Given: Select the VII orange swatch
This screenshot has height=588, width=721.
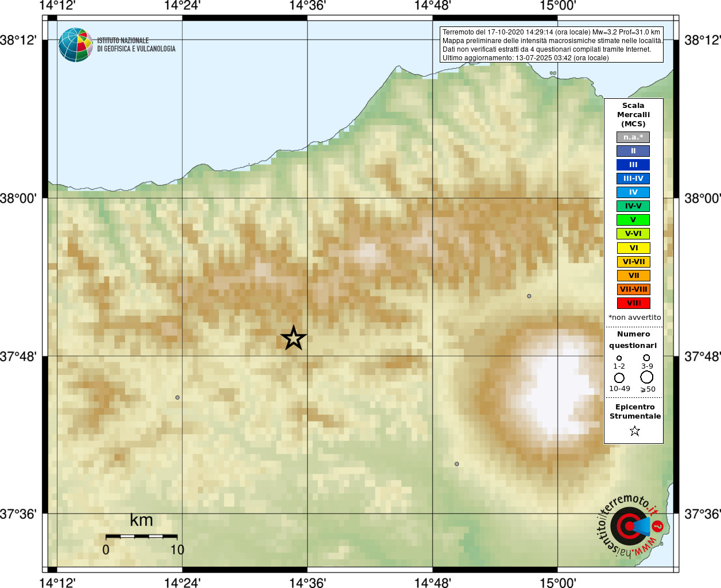Looking at the screenshot, I should click(634, 276).
